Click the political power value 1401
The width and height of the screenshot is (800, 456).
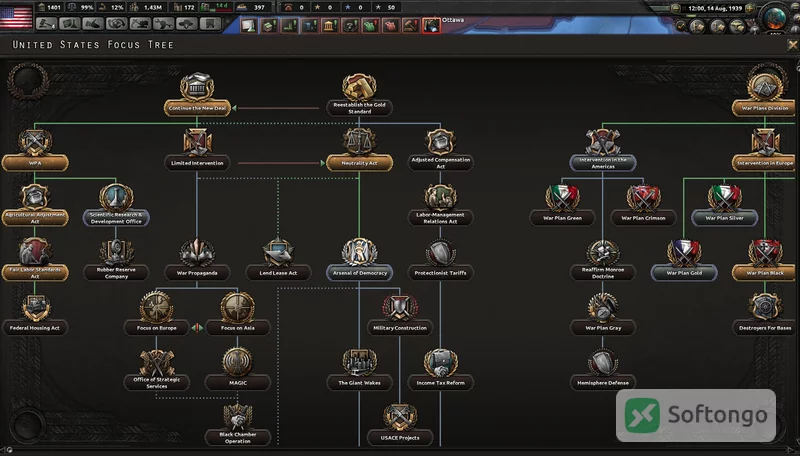coord(54,8)
